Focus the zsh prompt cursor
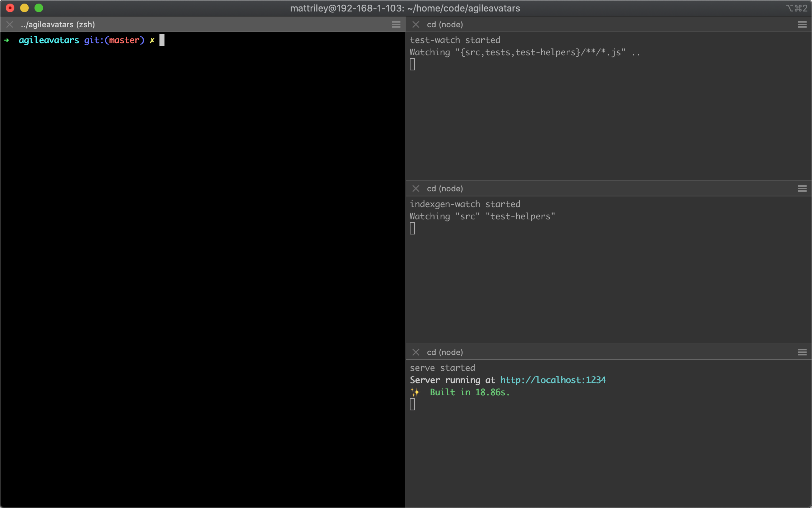 pos(162,40)
